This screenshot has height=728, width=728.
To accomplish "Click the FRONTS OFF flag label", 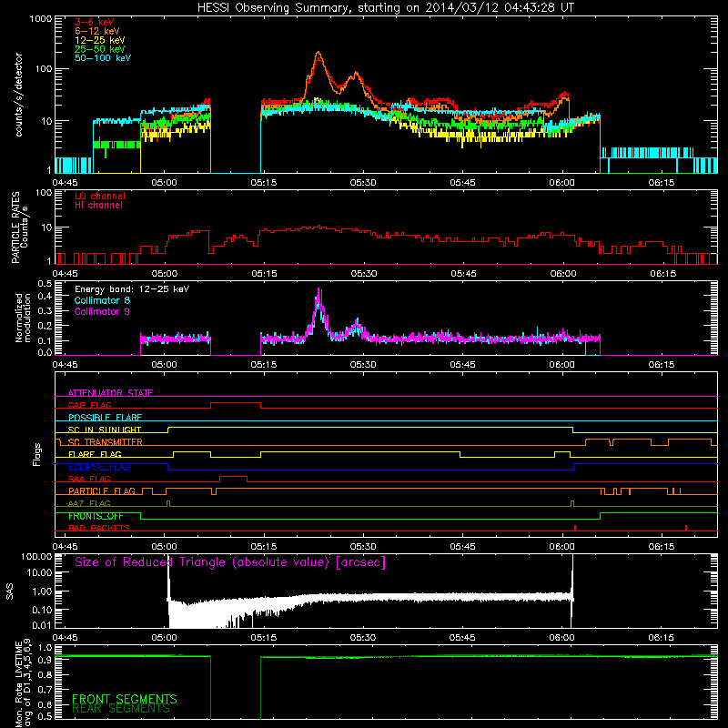I will point(96,516).
